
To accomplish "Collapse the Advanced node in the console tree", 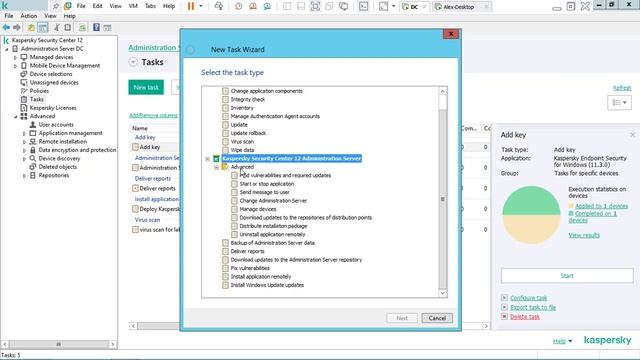I will 16,116.
